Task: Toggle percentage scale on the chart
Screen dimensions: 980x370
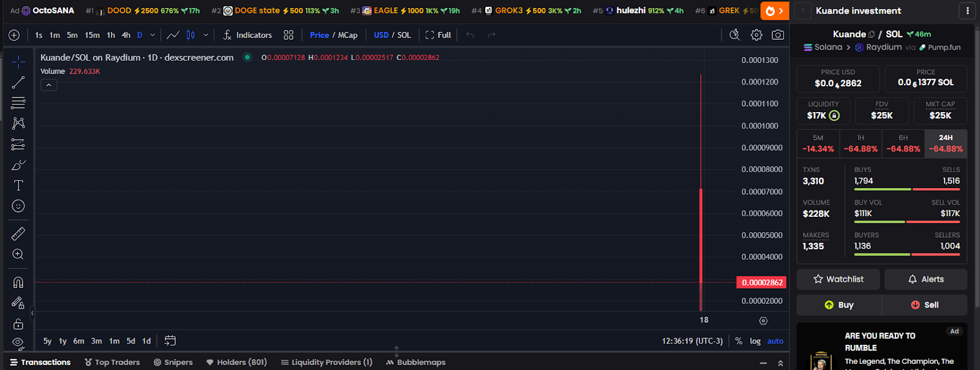Action: tap(739, 341)
